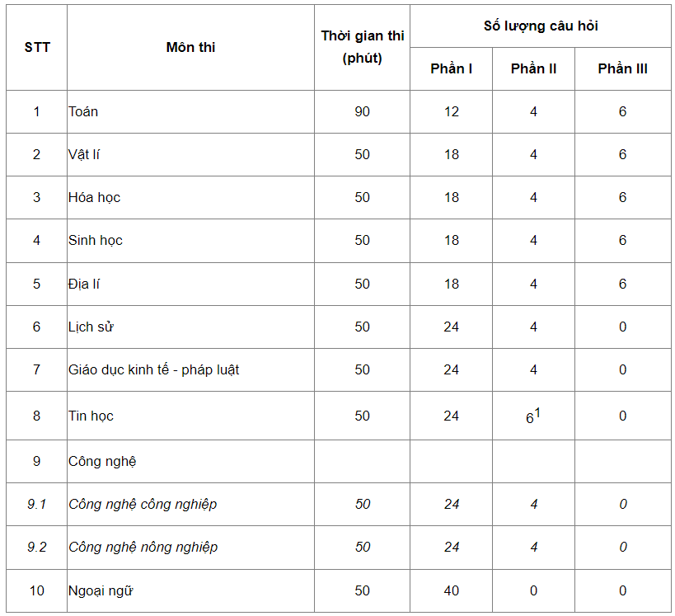Select the 'Lịch sử' subject cell
Viewport: 675px width, 616px height.
pyautogui.click(x=190, y=327)
